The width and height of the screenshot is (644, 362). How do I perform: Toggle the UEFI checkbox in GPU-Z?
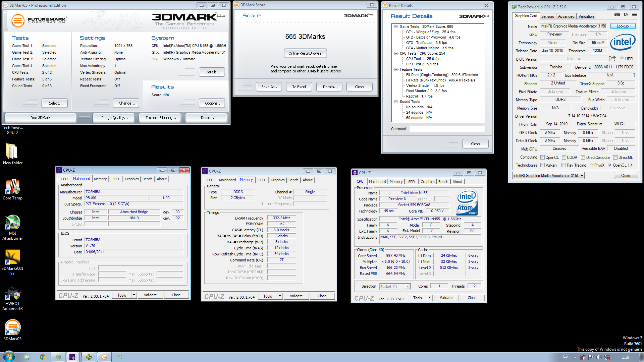[x=622, y=59]
